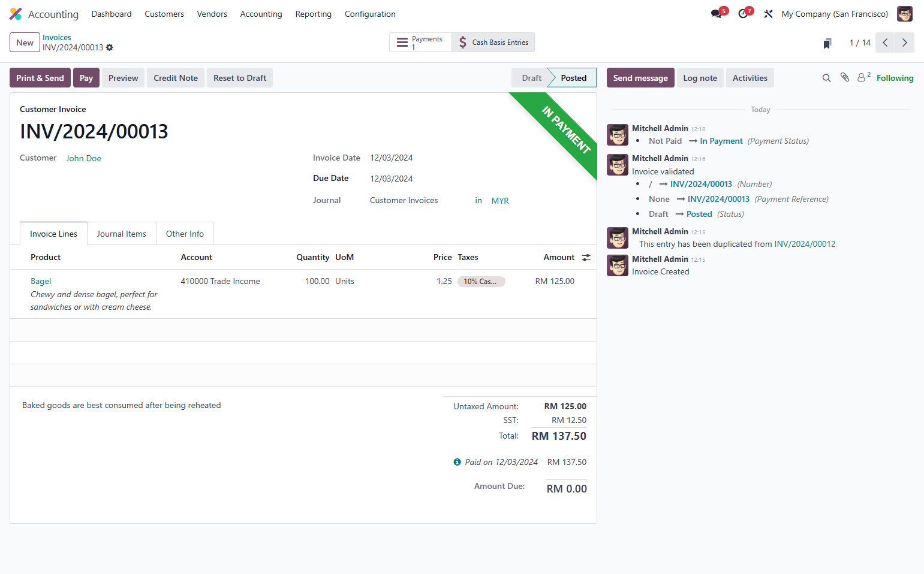
Task: Open invoice line column settings icon
Action: (x=586, y=258)
